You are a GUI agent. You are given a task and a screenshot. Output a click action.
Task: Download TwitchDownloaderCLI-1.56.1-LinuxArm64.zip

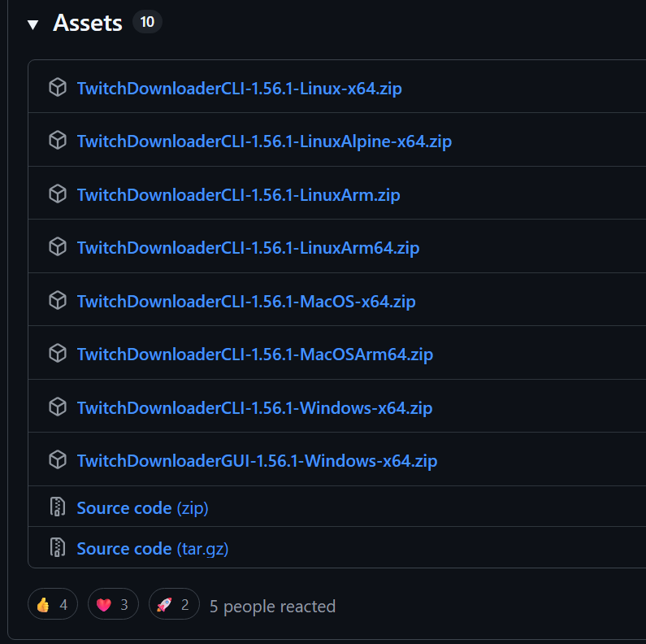pyautogui.click(x=248, y=247)
